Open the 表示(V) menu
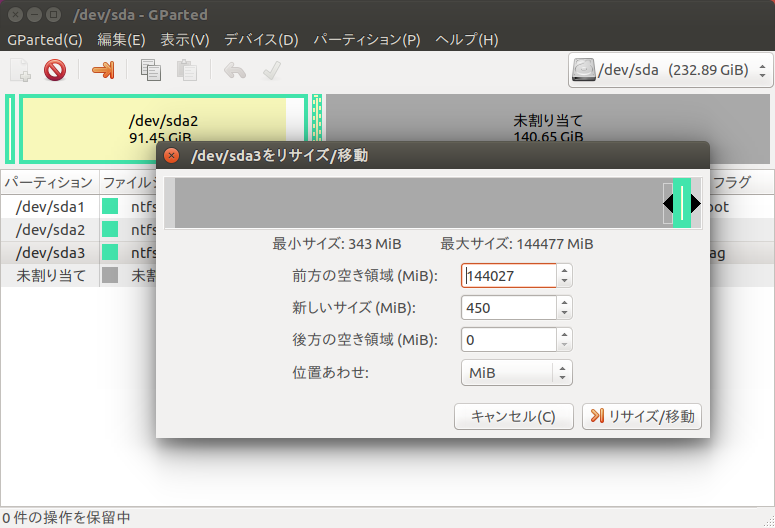Screen dimensions: 775x528 click(x=185, y=40)
